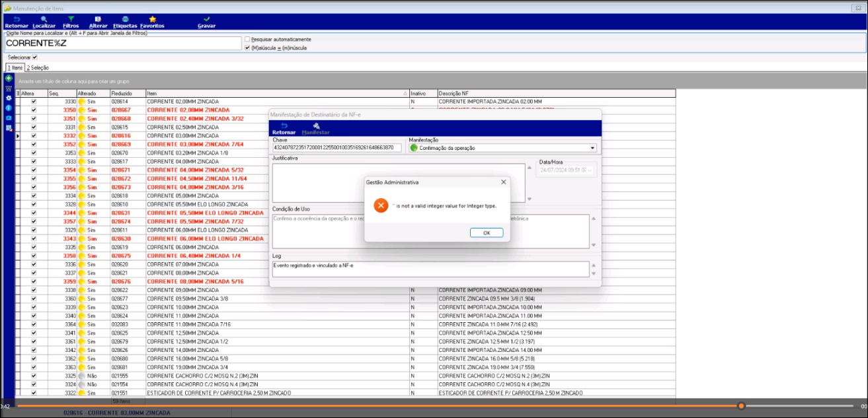
Task: Click the Log text box
Action: [430, 269]
